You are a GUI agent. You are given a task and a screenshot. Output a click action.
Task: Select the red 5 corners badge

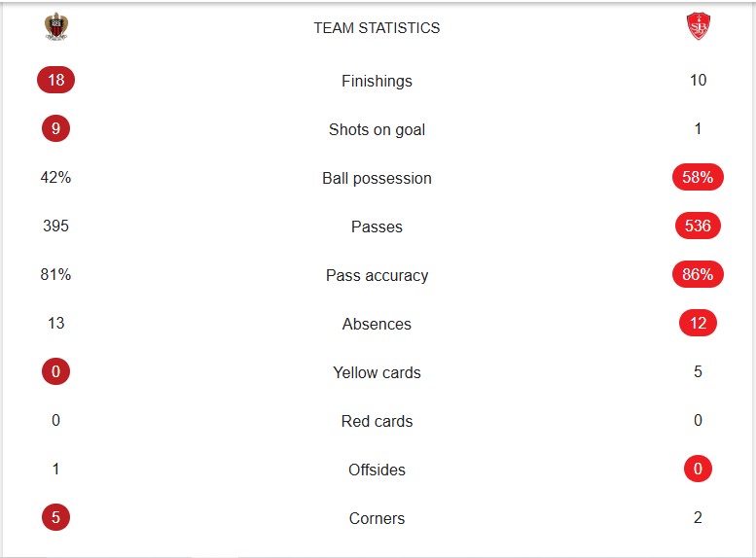(55, 517)
